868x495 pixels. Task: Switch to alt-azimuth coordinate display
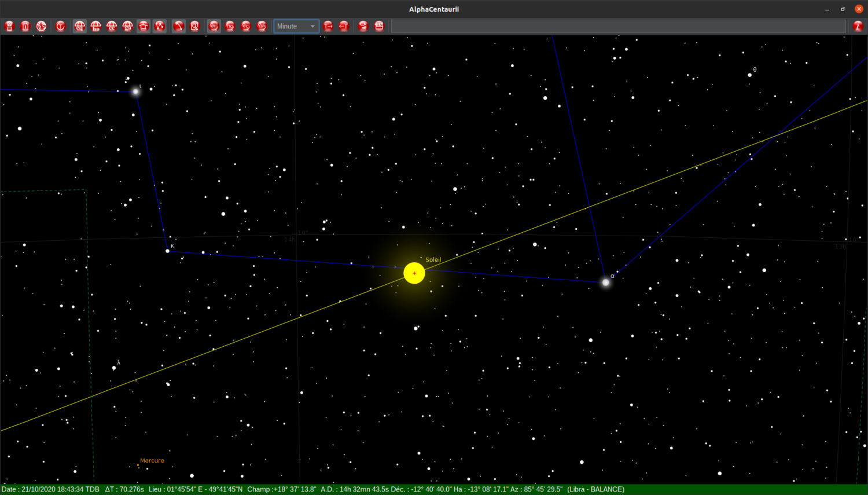point(230,25)
